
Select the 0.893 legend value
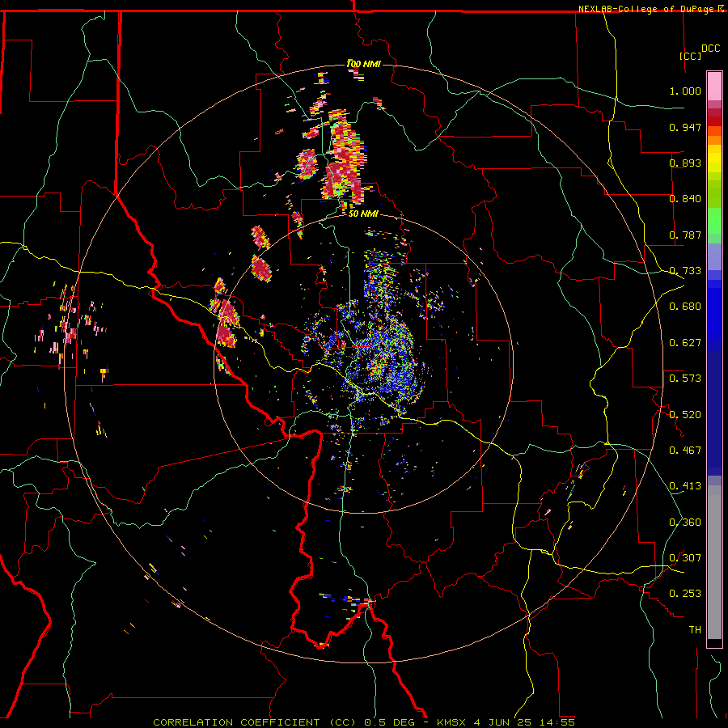point(685,163)
